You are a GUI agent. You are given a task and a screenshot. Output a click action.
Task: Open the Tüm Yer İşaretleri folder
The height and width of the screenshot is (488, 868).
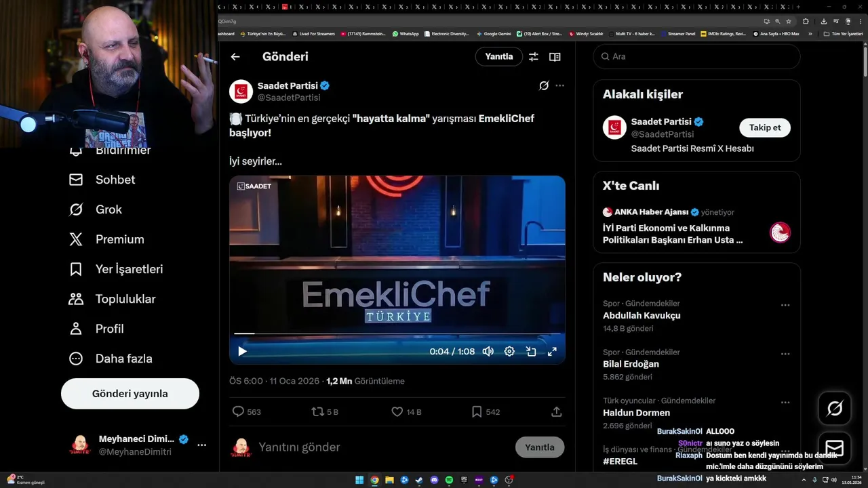844,33
